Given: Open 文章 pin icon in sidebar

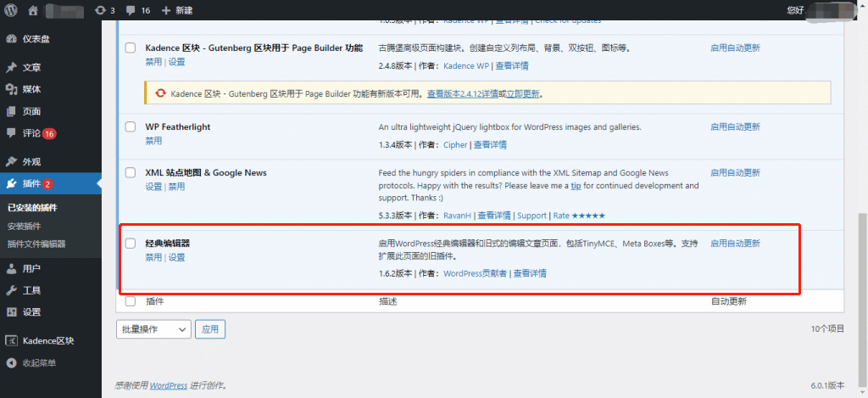Looking at the screenshot, I should [11, 68].
